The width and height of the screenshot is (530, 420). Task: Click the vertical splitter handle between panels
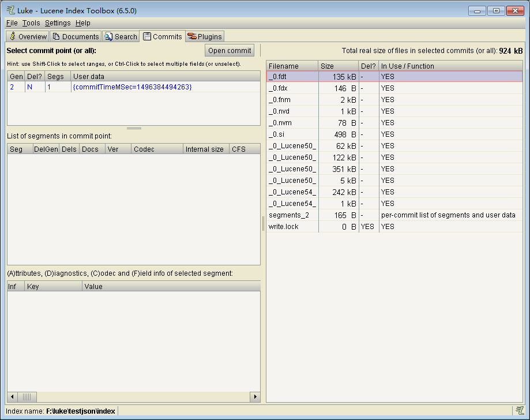(x=264, y=223)
